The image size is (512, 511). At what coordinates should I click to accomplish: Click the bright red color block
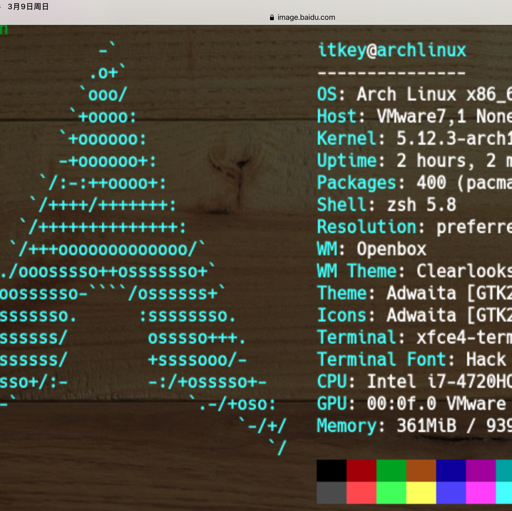361,493
